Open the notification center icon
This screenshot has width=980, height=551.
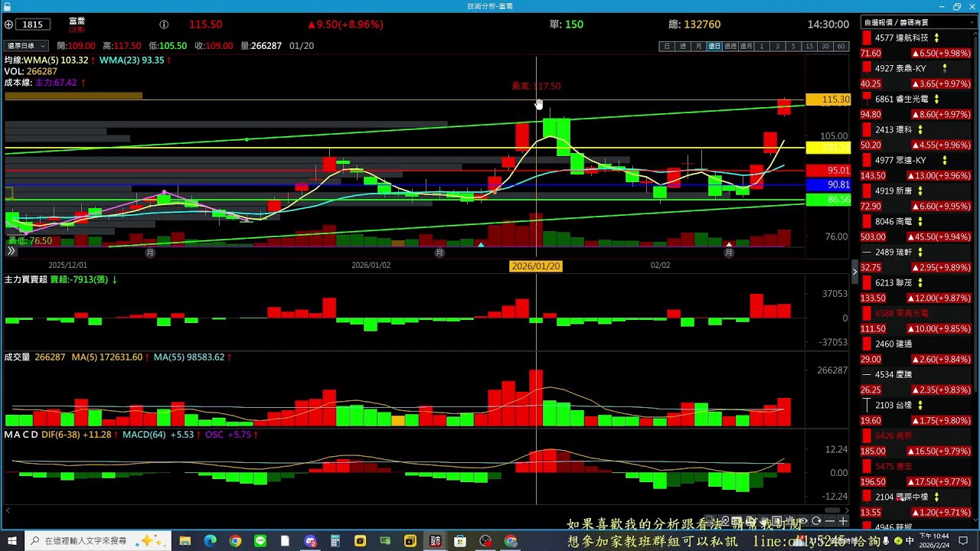(963, 541)
